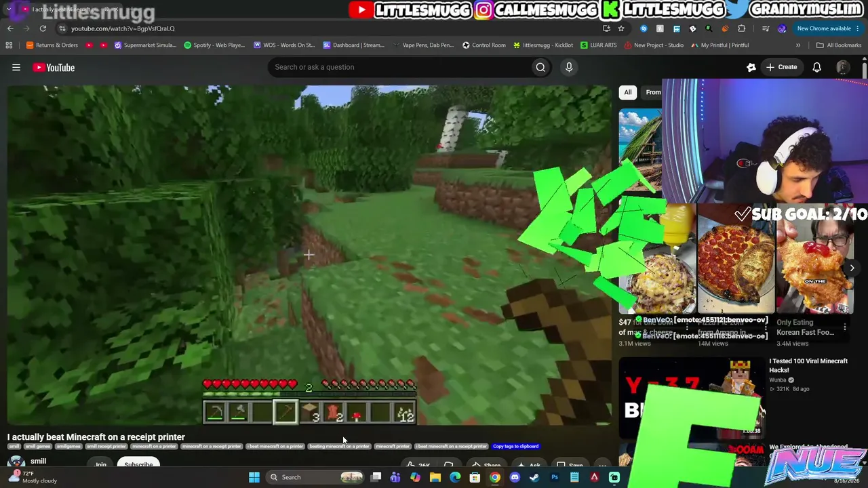
Task: Switch to Google Chrome on the taskbar
Action: 495,477
